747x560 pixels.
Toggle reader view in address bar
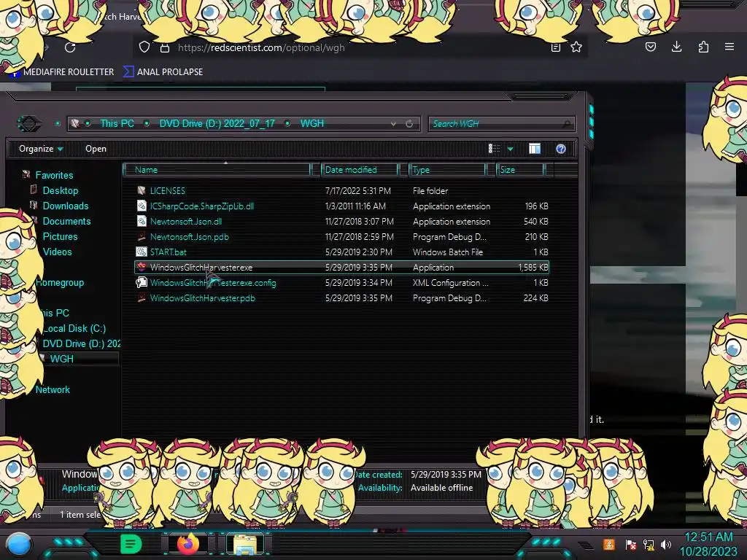tap(555, 47)
